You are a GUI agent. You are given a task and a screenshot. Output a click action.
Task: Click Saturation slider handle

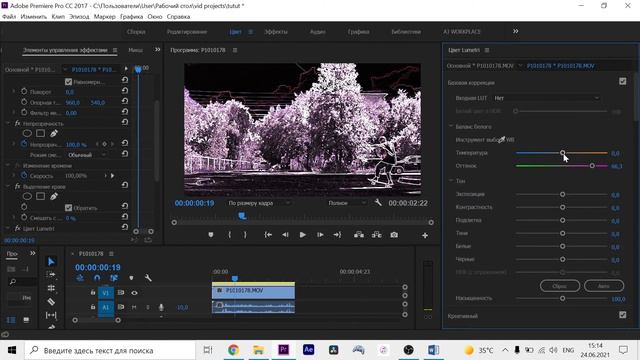coord(562,298)
